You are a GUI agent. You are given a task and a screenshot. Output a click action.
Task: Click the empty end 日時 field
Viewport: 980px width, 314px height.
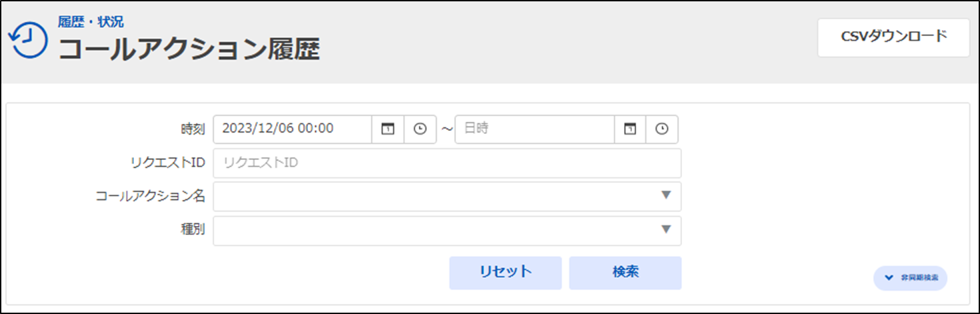click(x=535, y=129)
